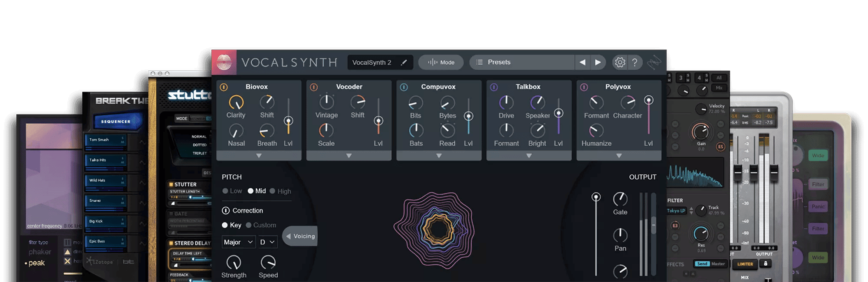Click the Output level slider handle

tap(596, 197)
